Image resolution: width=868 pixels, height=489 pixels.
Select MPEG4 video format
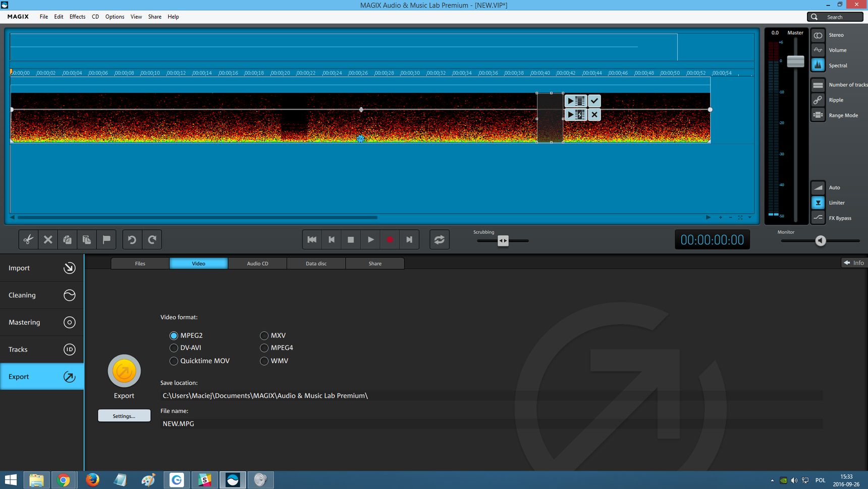pos(264,348)
